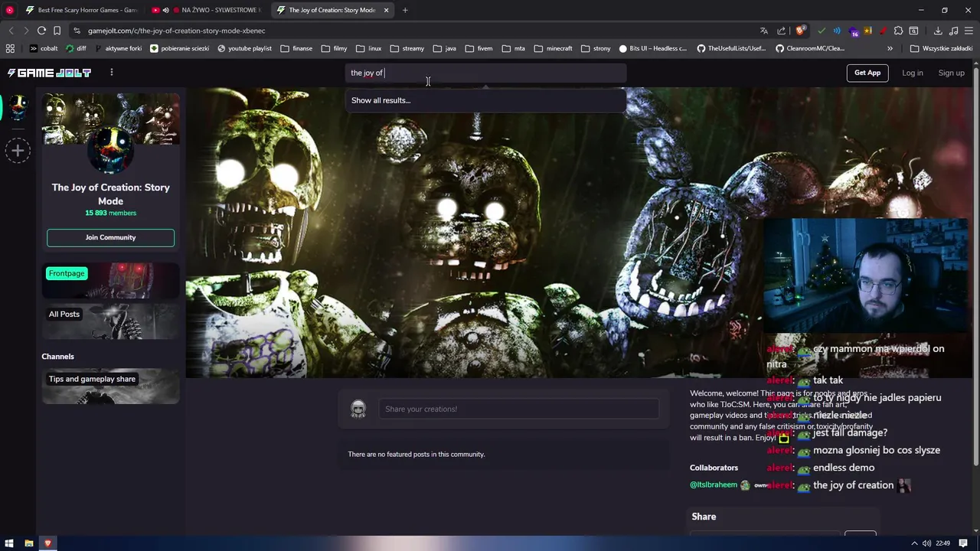This screenshot has width=980, height=551.
Task: Click the Get App button
Action: (x=867, y=73)
